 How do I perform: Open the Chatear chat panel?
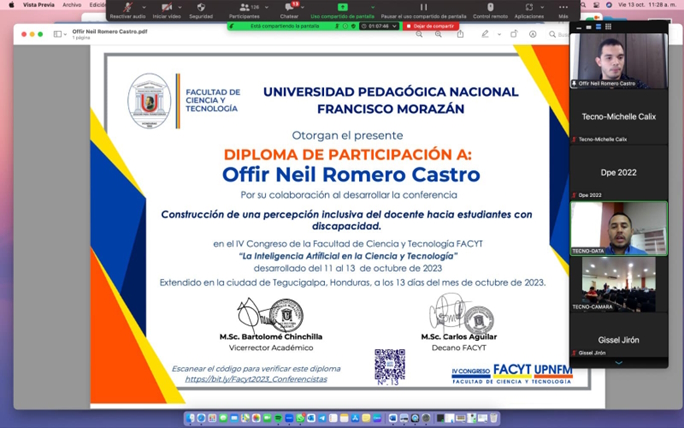[289, 9]
